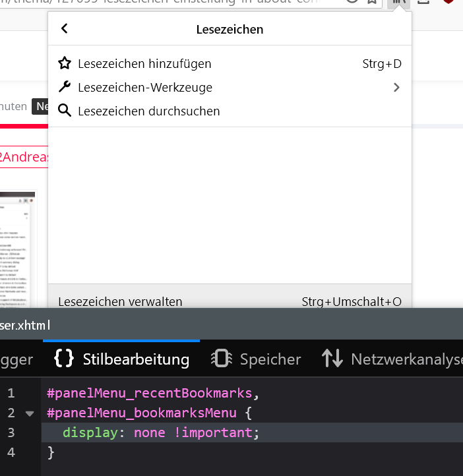
Task: Click the Speicher chip icon
Action: pyautogui.click(x=222, y=359)
